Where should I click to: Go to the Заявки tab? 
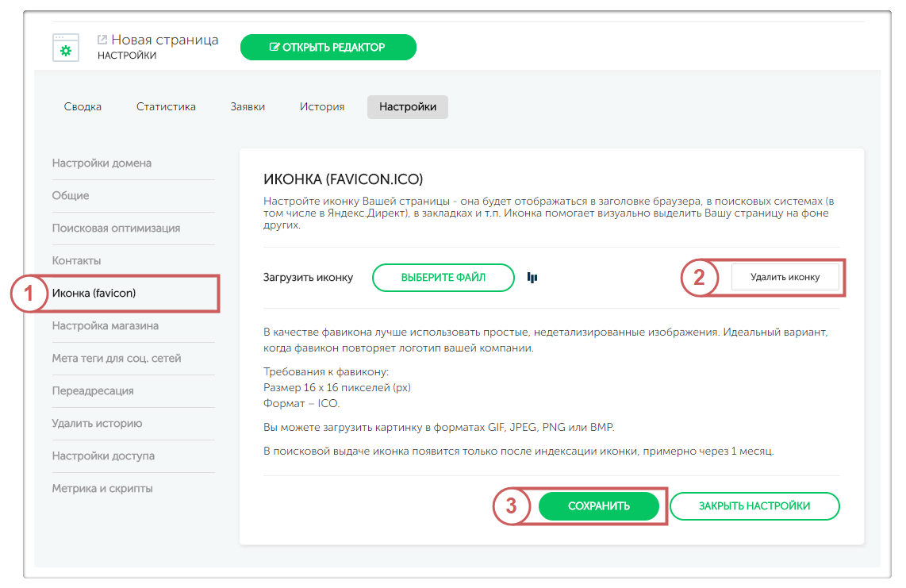pyautogui.click(x=248, y=106)
